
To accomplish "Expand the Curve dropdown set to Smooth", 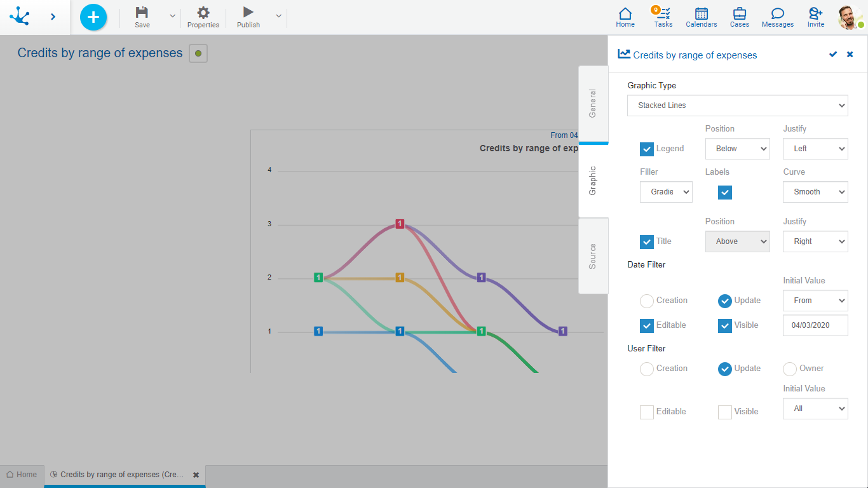I will 815,192.
